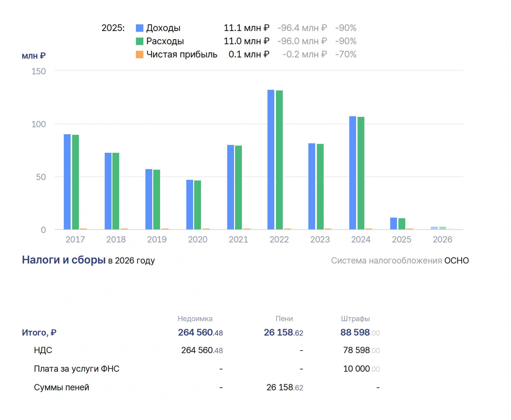511x420 pixels.
Task: Click the Штрафы column header
Action: 355,318
